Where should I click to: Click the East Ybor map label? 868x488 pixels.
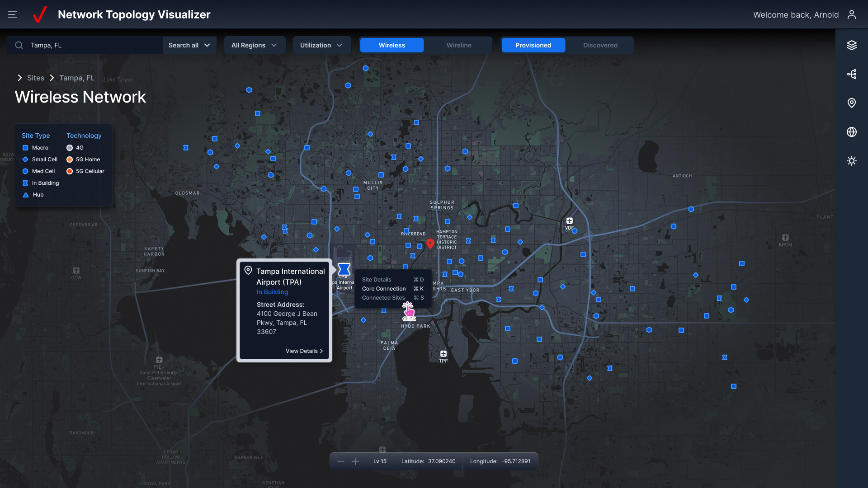465,290
